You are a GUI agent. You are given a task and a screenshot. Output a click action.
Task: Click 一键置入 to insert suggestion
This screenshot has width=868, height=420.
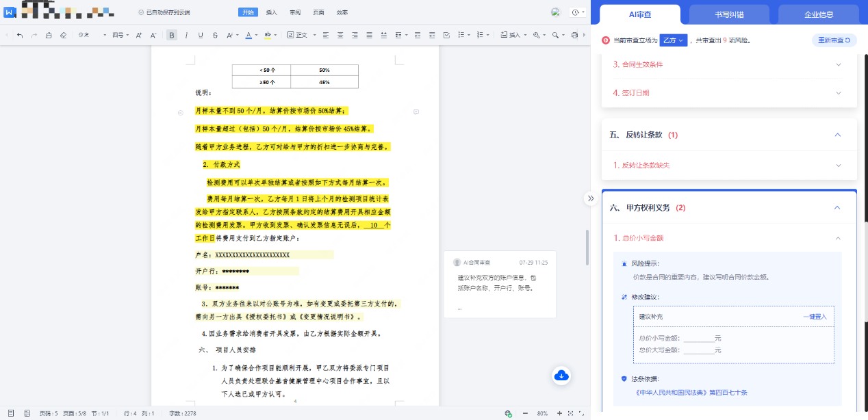[x=815, y=317]
